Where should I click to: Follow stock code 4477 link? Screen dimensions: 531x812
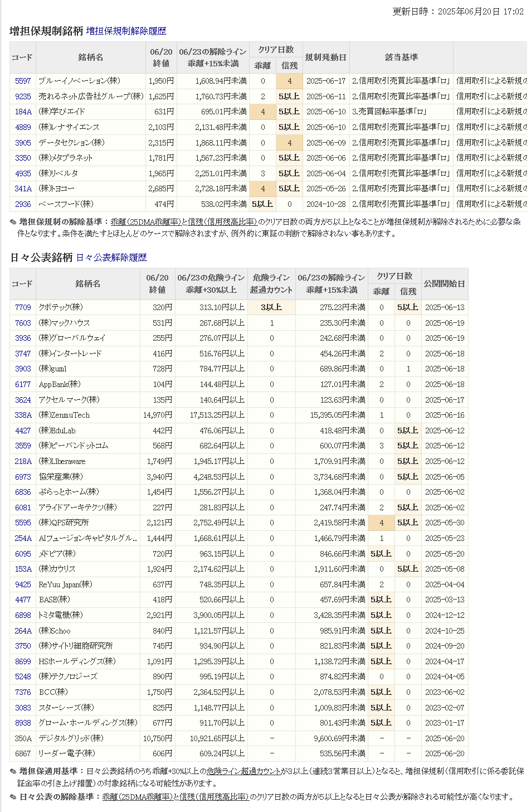coord(23,600)
